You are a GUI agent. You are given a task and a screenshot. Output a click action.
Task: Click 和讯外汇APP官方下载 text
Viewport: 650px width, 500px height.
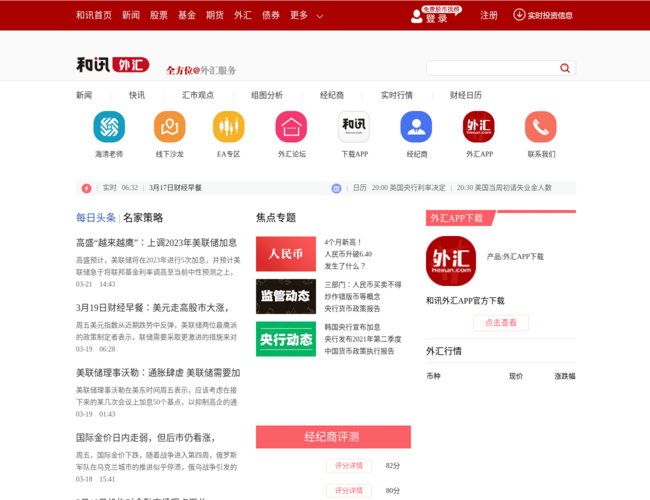465,301
